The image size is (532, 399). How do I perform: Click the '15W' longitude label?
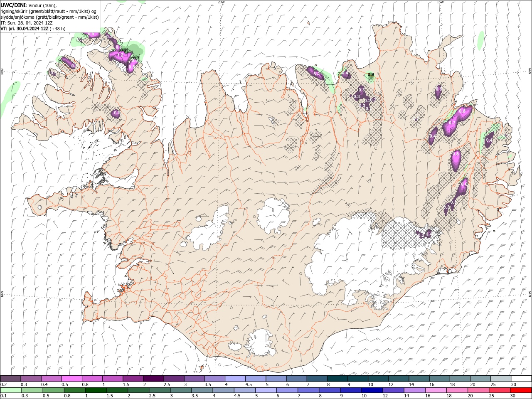point(440,2)
